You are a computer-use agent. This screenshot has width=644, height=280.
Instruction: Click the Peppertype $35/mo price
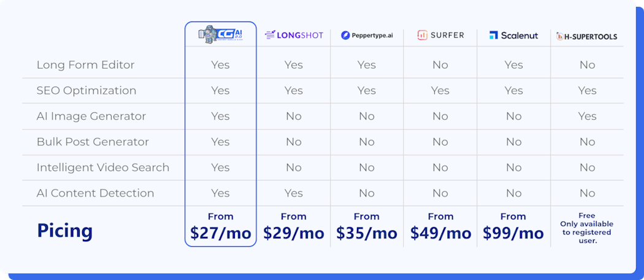tap(367, 233)
